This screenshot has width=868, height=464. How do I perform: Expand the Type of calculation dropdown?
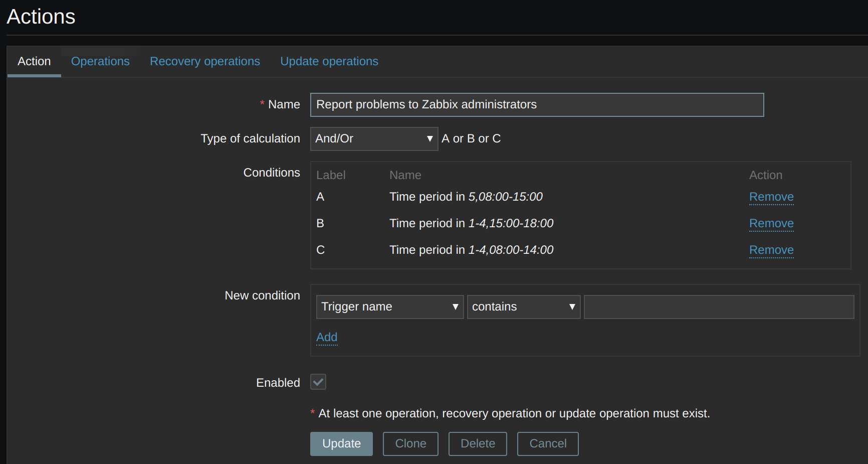(373, 139)
